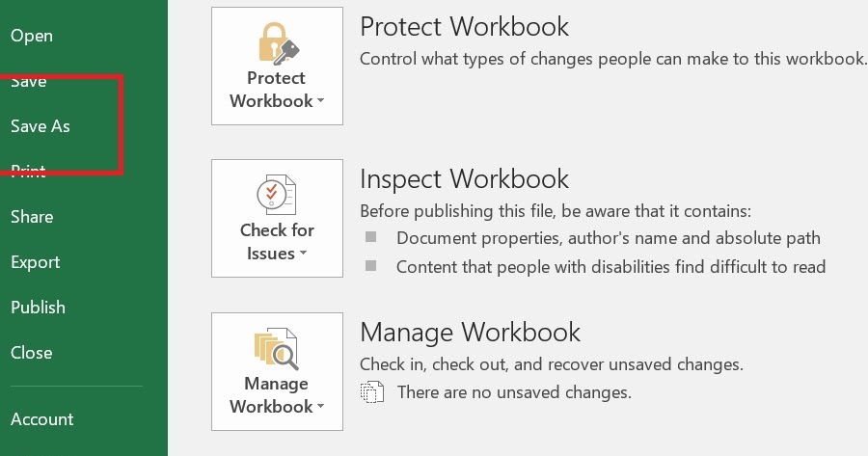Image resolution: width=868 pixels, height=456 pixels.
Task: Click the padlock and key Protect Workbook icon
Action: click(279, 43)
